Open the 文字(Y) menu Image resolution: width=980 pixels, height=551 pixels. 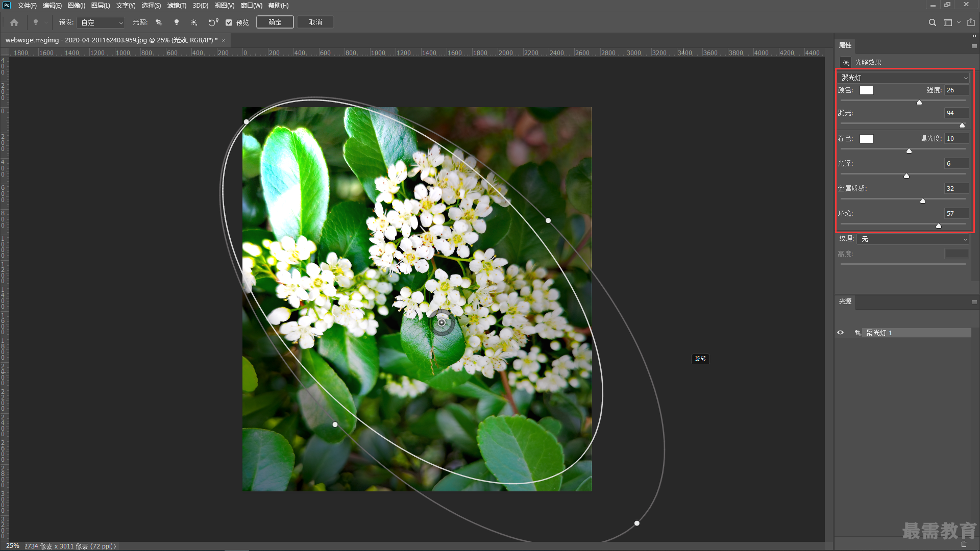pyautogui.click(x=126, y=5)
